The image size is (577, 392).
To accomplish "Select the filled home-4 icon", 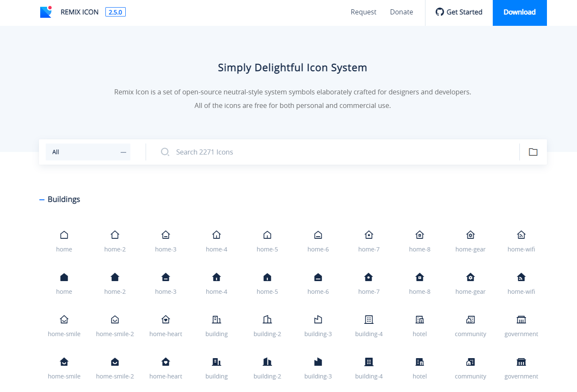I will 216,277.
